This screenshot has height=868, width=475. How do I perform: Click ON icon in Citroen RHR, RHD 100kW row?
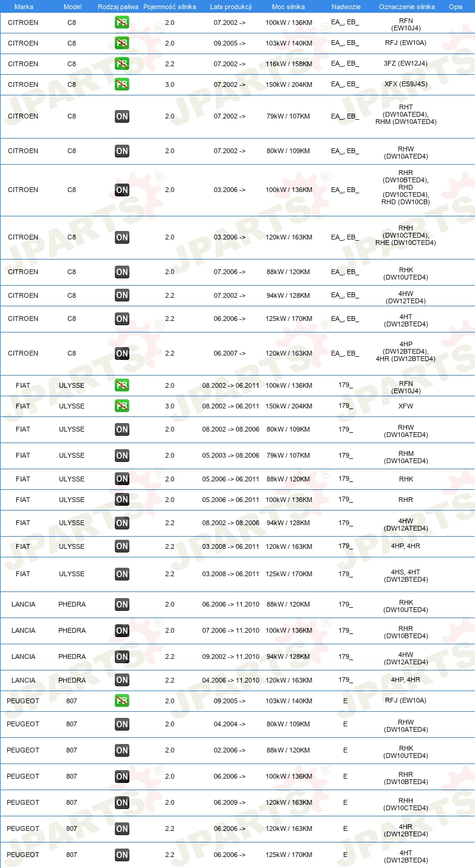[121, 190]
